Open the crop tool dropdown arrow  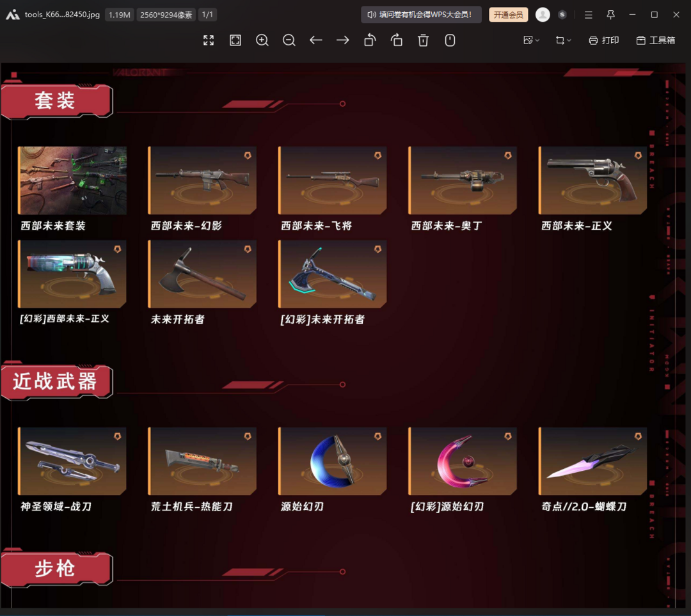pos(569,40)
